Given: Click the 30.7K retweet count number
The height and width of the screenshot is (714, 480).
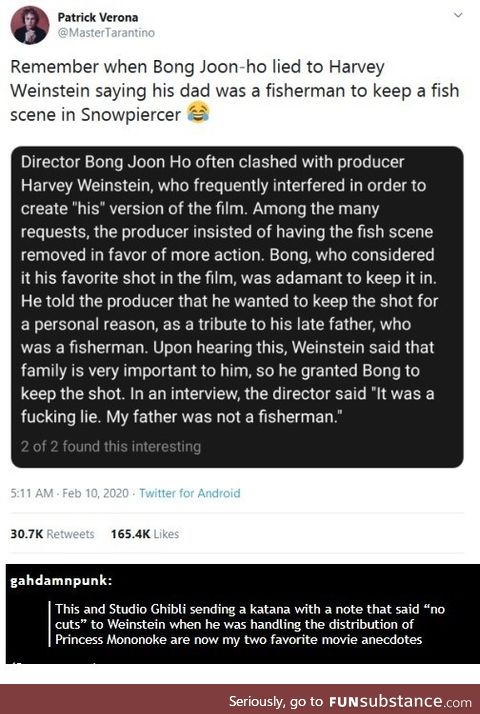Looking at the screenshot, I should point(26,534).
